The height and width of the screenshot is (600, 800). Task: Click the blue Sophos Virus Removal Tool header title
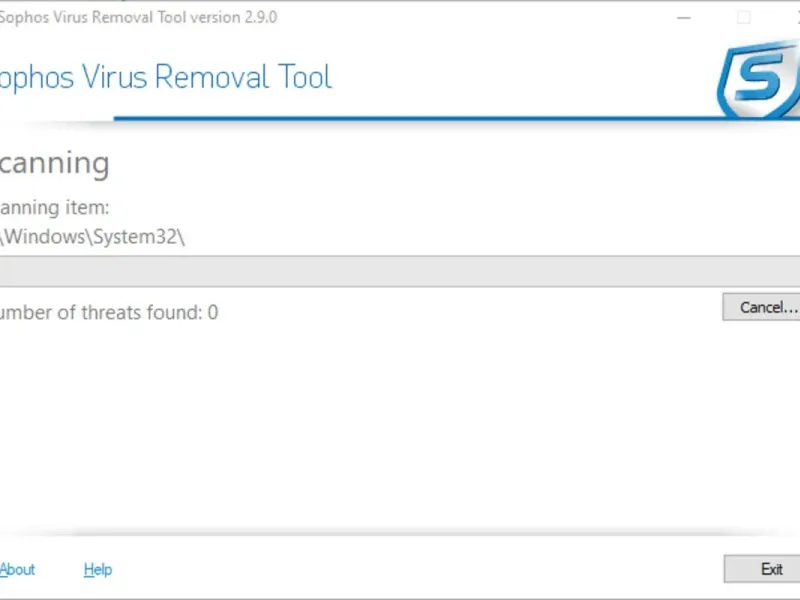pos(166,78)
